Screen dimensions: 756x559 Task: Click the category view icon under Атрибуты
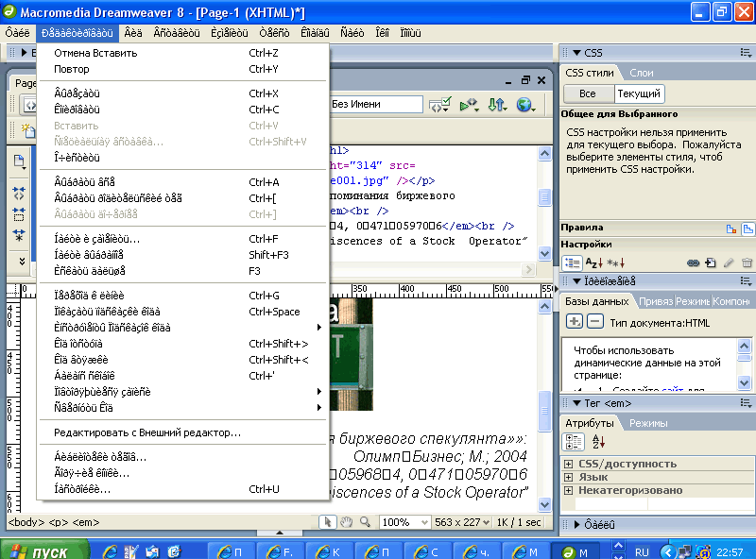[x=574, y=442]
